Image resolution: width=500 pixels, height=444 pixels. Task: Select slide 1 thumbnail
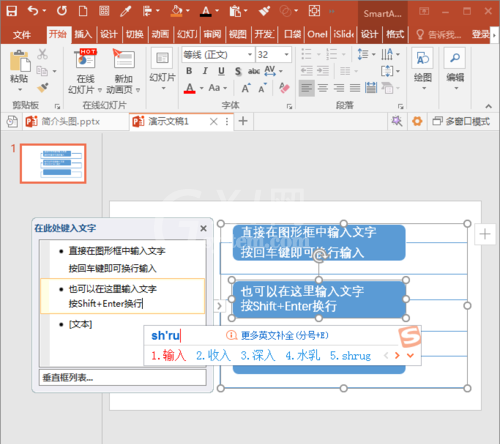coord(53,164)
